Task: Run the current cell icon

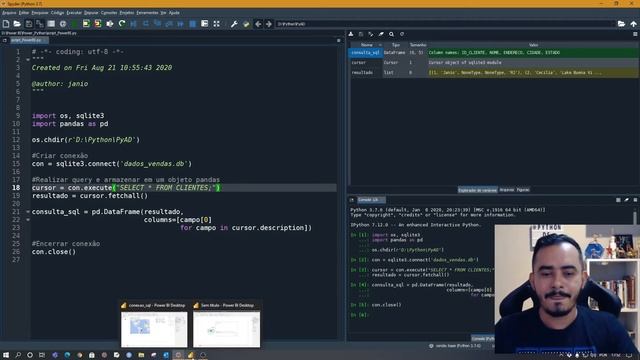Action: (x=86, y=24)
